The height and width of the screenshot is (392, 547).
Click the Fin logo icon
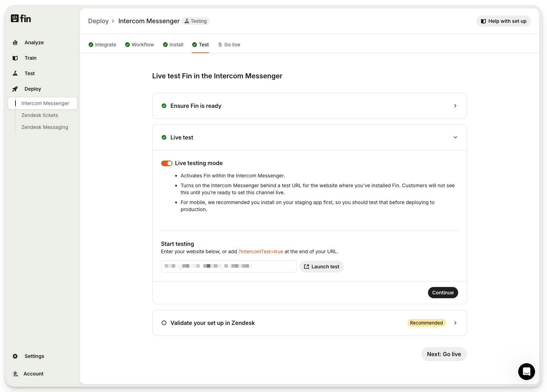[15, 18]
